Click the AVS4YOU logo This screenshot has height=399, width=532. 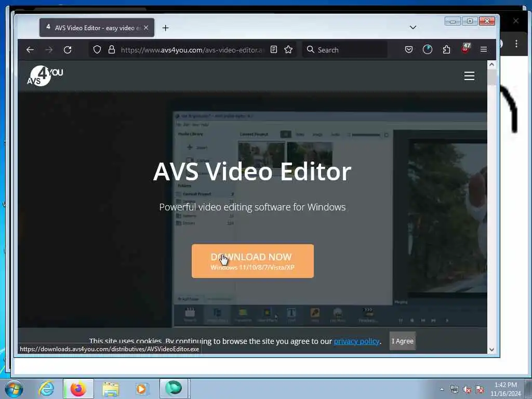(45, 76)
